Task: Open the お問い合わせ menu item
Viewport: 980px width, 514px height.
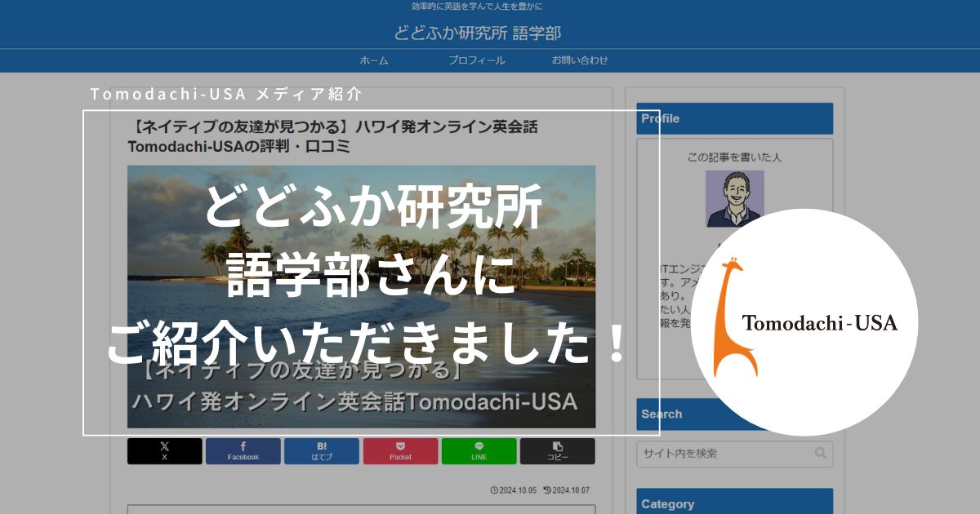Action: [x=580, y=60]
